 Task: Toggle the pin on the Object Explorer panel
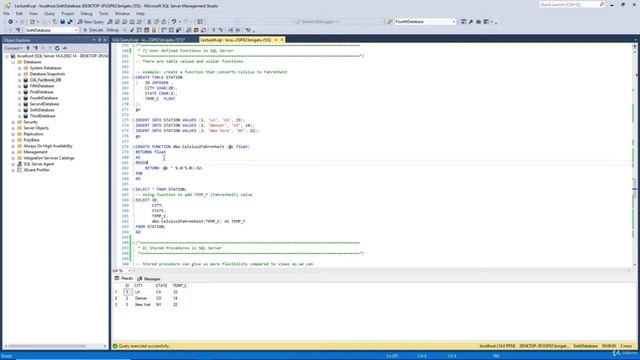(x=100, y=40)
